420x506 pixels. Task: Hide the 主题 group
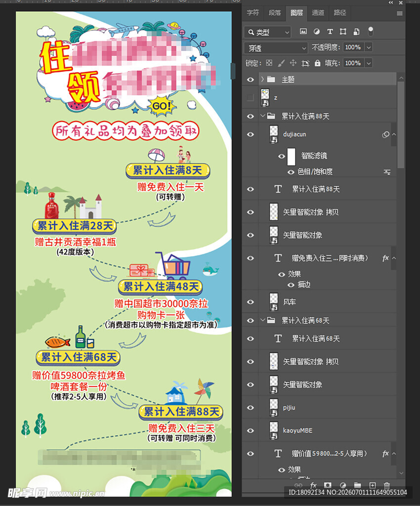coord(251,80)
